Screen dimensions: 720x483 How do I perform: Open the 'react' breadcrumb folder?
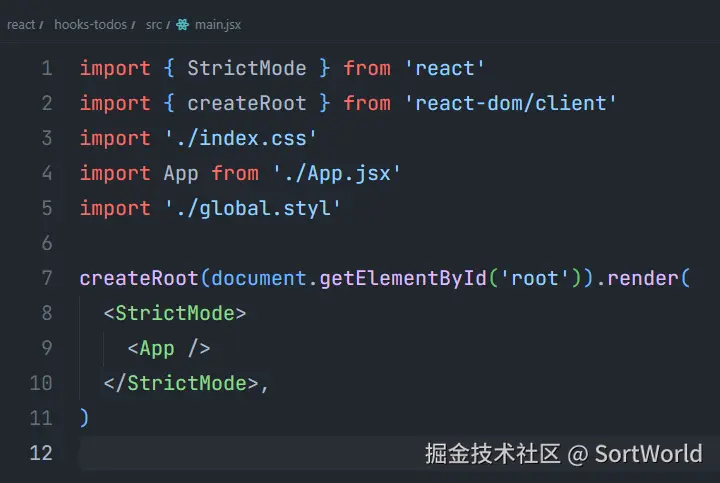point(21,24)
